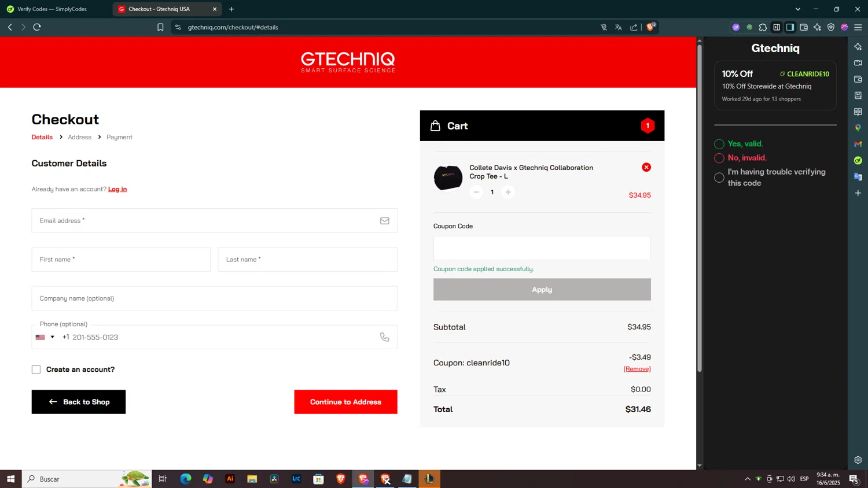Click Back to Shop button
This screenshot has width=868, height=488.
click(79, 402)
